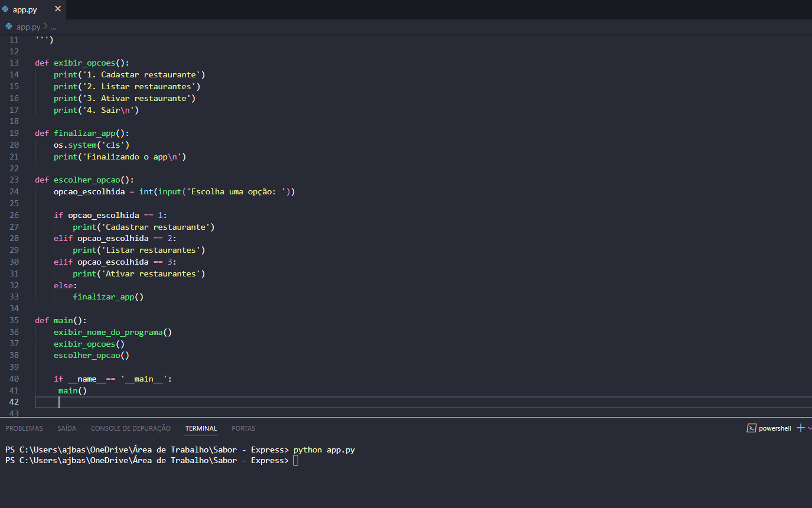
Task: Open the CONSOLE DE DEPURAÇÃO tab
Action: click(x=131, y=428)
